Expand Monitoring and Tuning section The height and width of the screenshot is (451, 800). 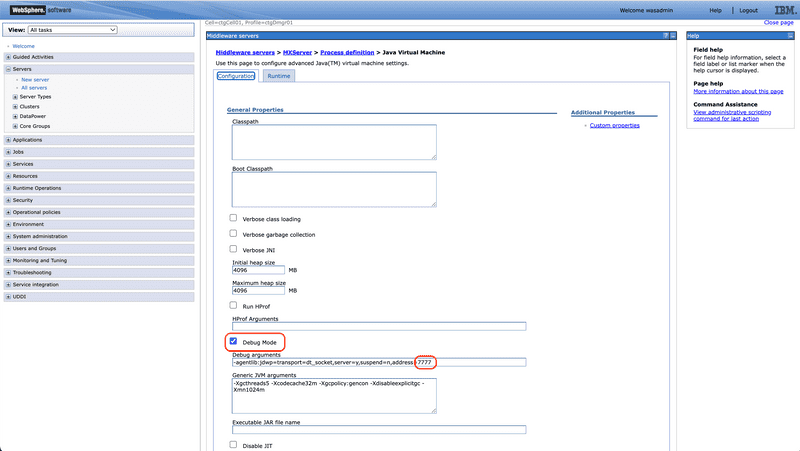pyautogui.click(x=8, y=261)
